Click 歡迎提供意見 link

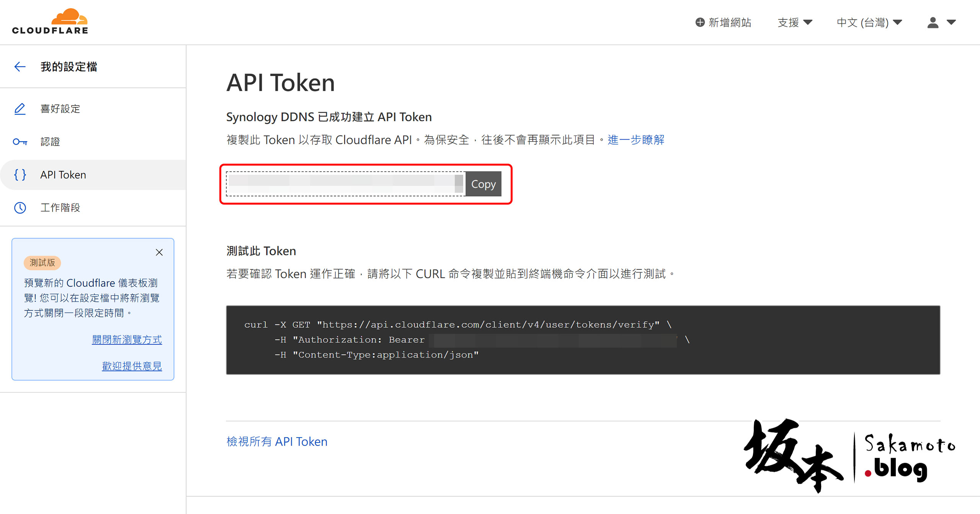(132, 366)
